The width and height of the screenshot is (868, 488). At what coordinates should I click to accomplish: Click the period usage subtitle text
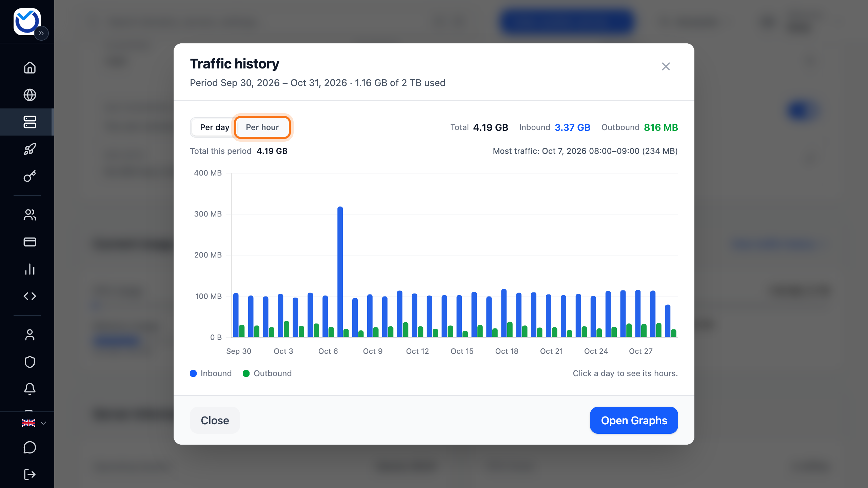point(317,83)
